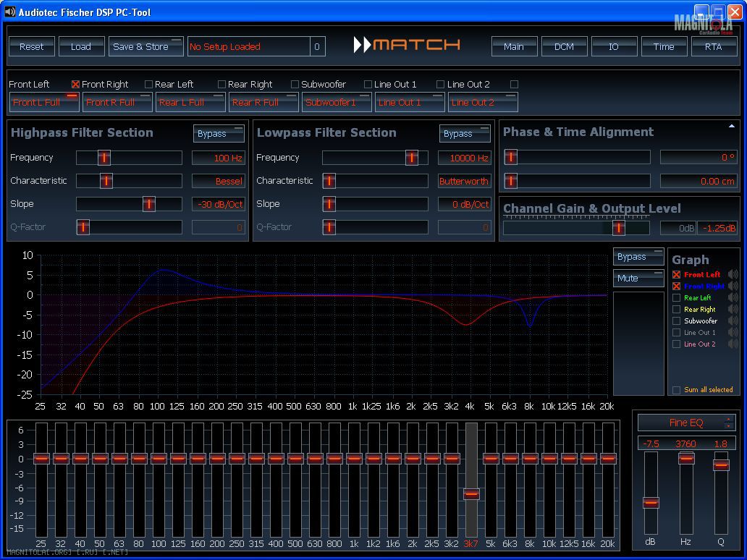This screenshot has height=560, width=747.
Task: Click the Lowpass frequency value 10000 Hz
Action: tap(465, 158)
